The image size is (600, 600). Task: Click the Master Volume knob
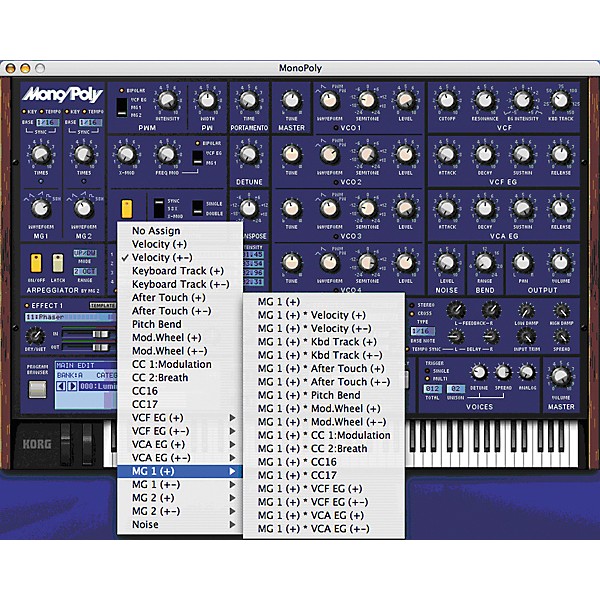coord(561,376)
